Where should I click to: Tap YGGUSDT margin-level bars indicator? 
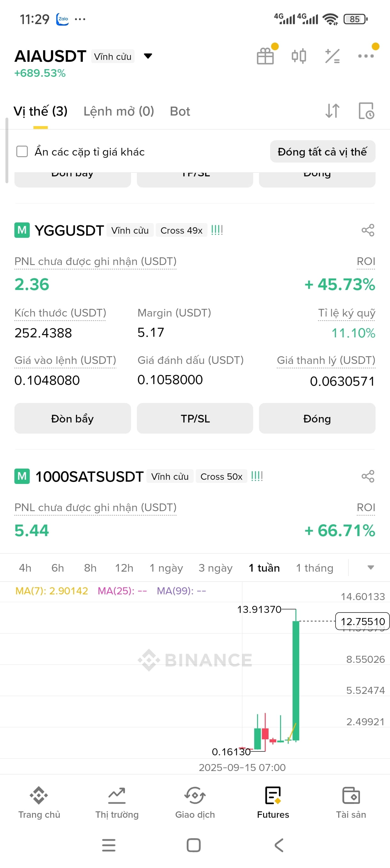217,230
